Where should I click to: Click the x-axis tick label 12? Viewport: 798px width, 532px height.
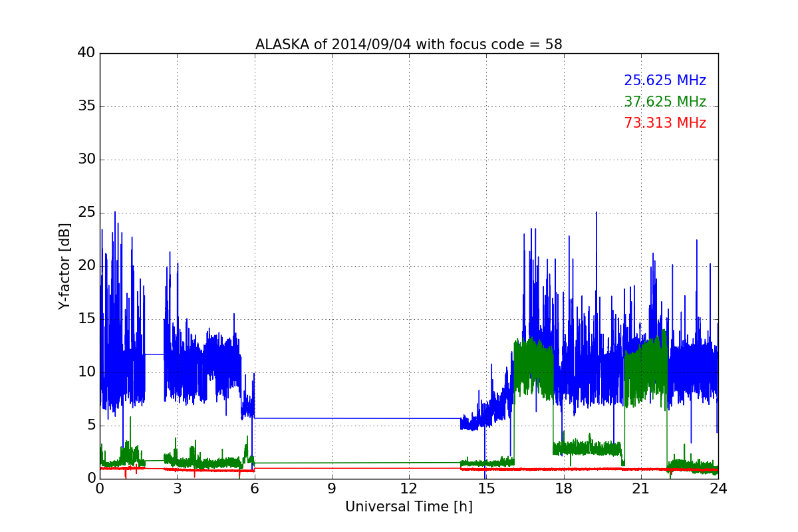[409, 489]
